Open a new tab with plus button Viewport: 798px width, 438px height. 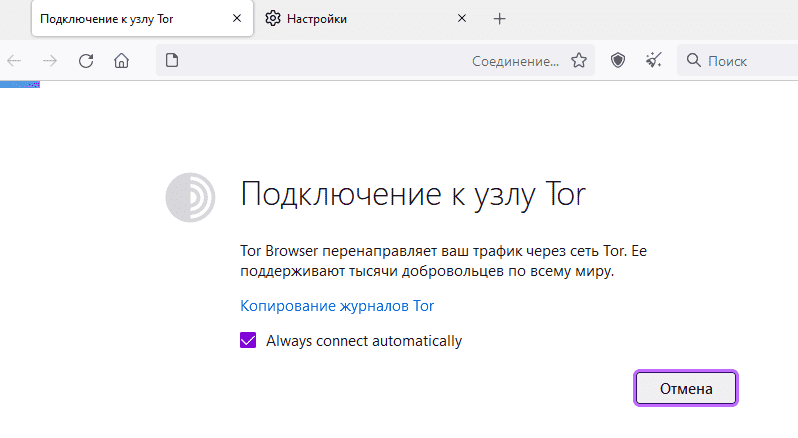[x=500, y=19]
